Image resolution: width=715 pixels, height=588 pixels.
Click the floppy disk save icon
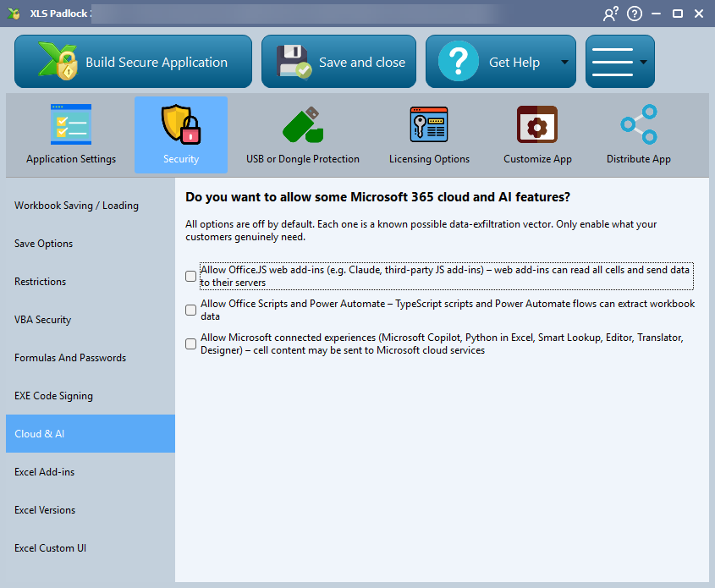[294, 62]
